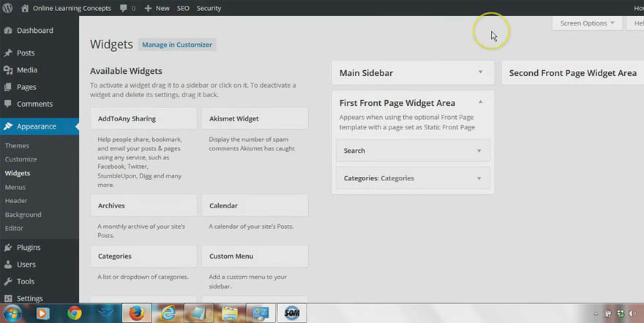This screenshot has width=644, height=323.
Task: Click the Online Learning Concepts site link
Action: click(x=72, y=8)
